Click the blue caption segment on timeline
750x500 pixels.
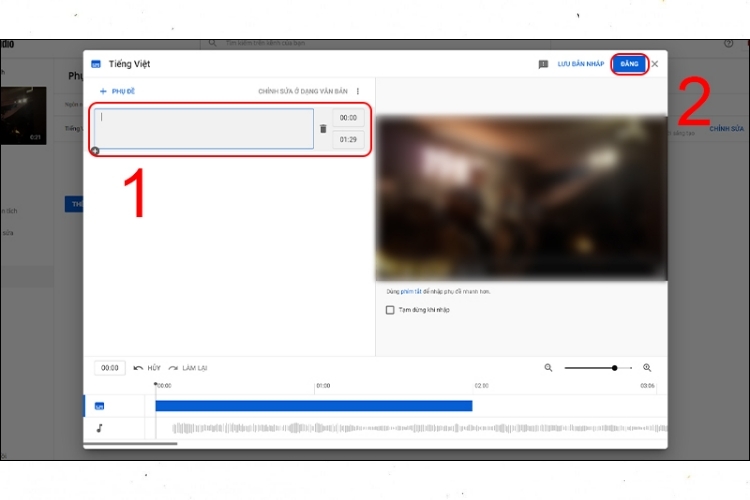pos(314,406)
